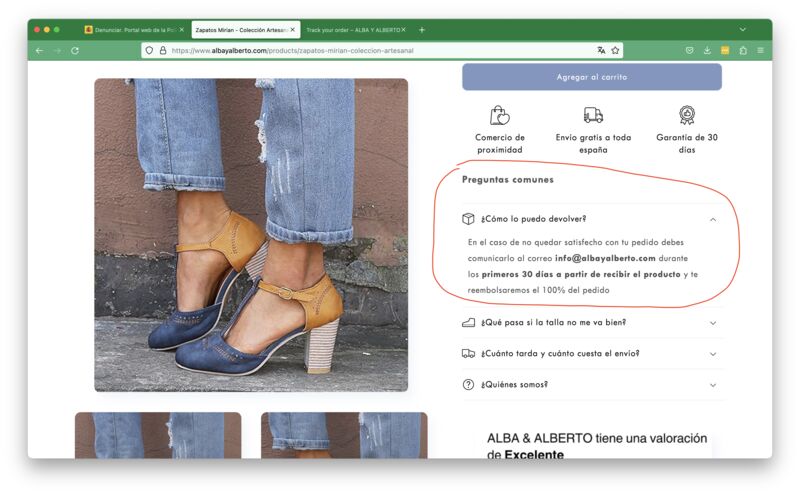Viewport: 800px width, 495px height.
Task: Click the Envío gratis a toda españa label
Action: pyautogui.click(x=593, y=143)
